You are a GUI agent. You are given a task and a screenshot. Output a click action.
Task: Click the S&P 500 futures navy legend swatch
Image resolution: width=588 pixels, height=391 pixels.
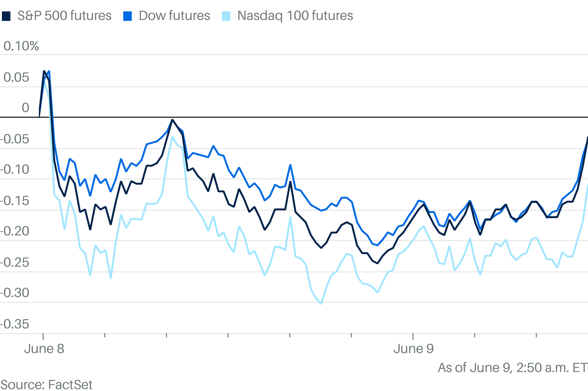6,16
